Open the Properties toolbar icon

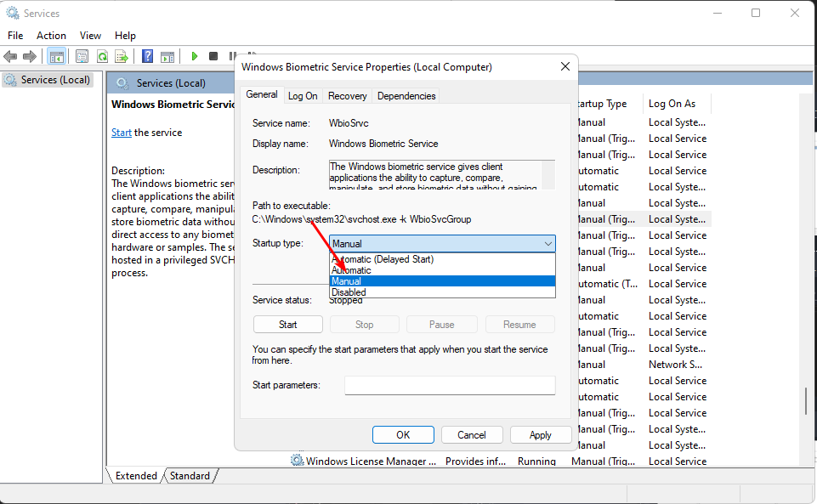pyautogui.click(x=82, y=56)
